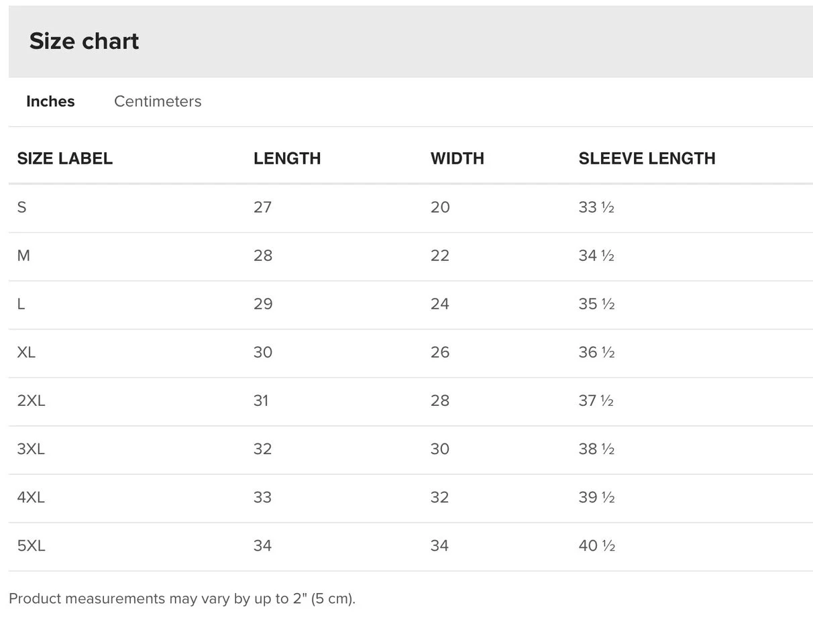813x644 pixels.
Task: Select the L size row label
Action: pos(21,304)
